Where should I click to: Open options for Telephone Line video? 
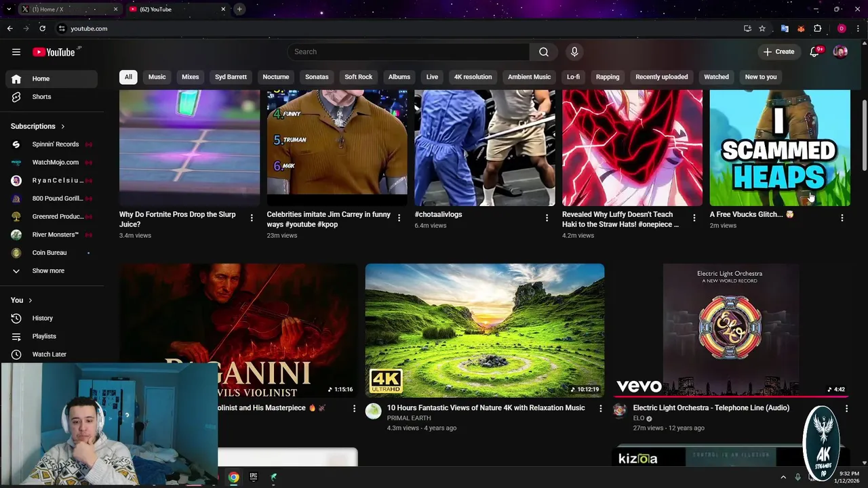846,409
